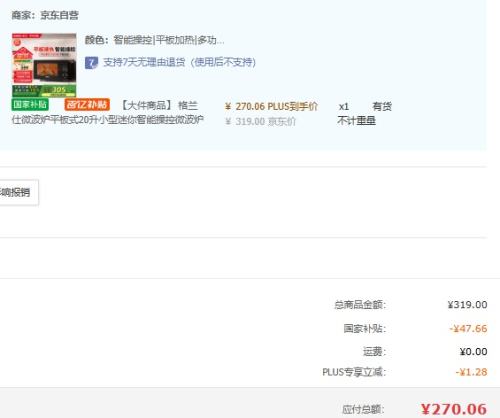Click the 商家 京东自营 seller label

(x=45, y=15)
